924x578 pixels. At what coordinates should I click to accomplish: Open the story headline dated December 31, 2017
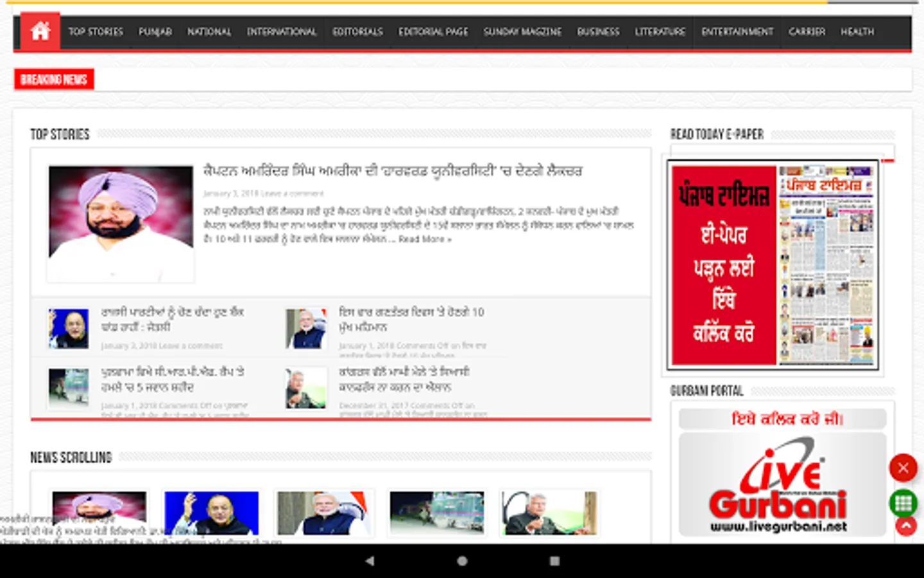pyautogui.click(x=404, y=380)
